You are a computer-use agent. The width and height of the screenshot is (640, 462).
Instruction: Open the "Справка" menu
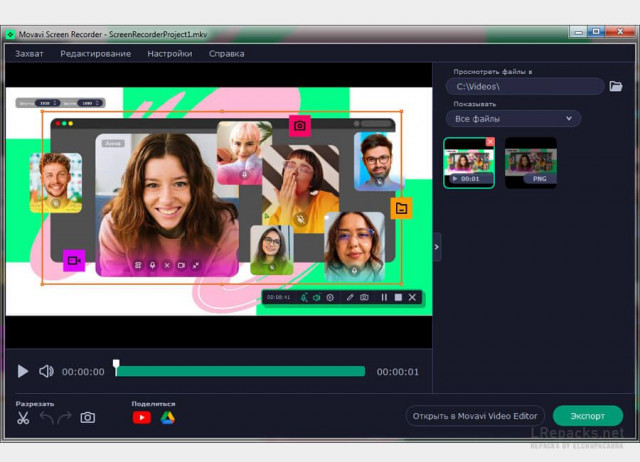pos(226,53)
